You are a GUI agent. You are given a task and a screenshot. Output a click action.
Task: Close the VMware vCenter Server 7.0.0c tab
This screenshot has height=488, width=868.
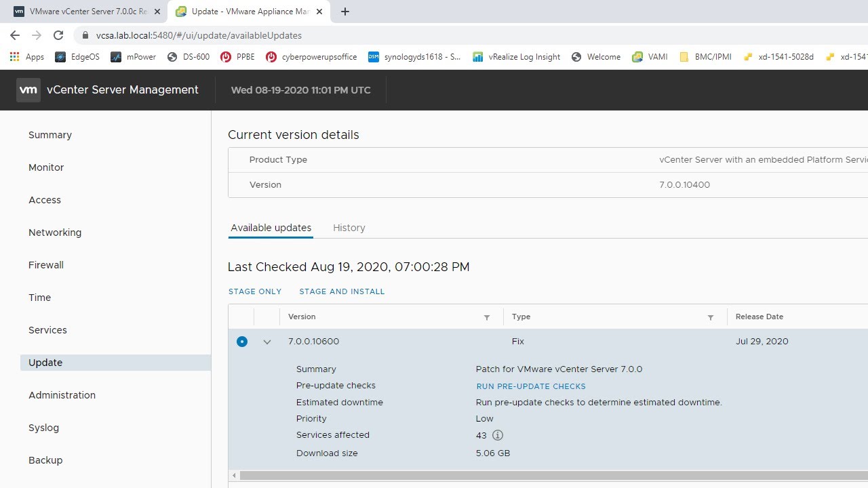pos(157,12)
